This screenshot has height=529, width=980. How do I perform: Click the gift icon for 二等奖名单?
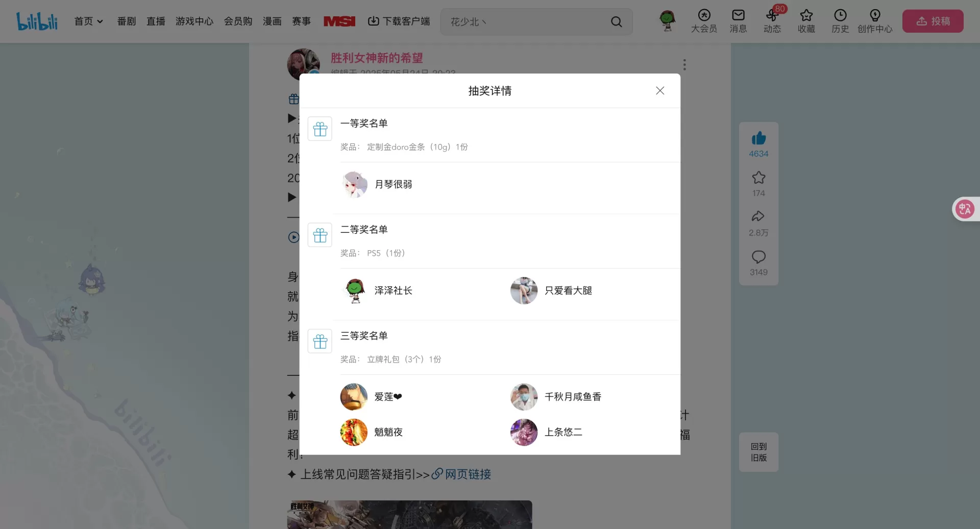(x=320, y=235)
